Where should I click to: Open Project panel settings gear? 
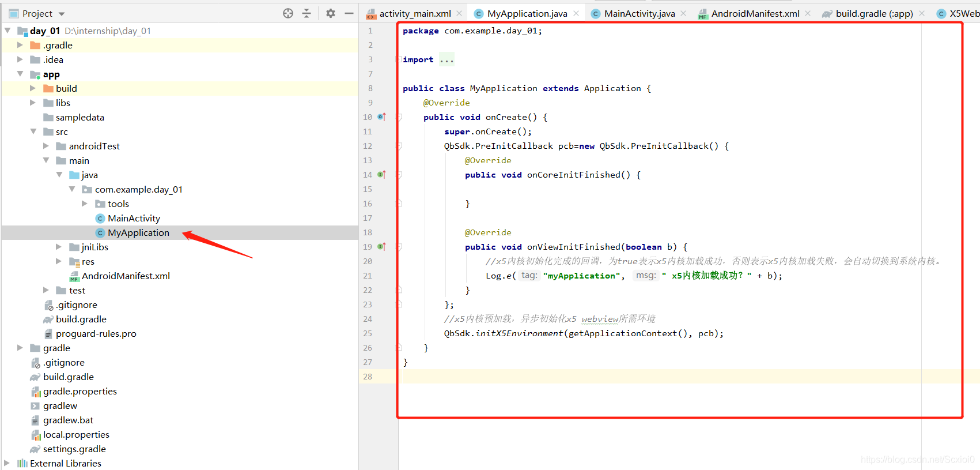pos(331,13)
